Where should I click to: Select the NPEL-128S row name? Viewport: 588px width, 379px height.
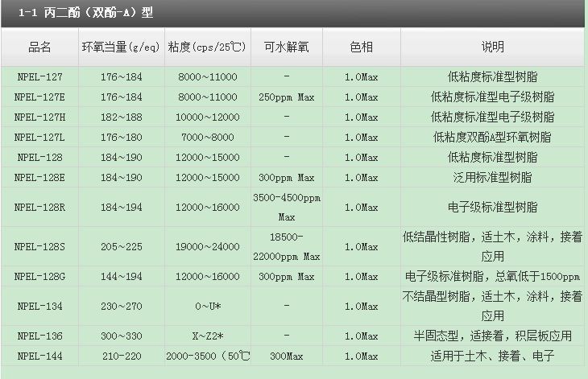click(x=39, y=247)
